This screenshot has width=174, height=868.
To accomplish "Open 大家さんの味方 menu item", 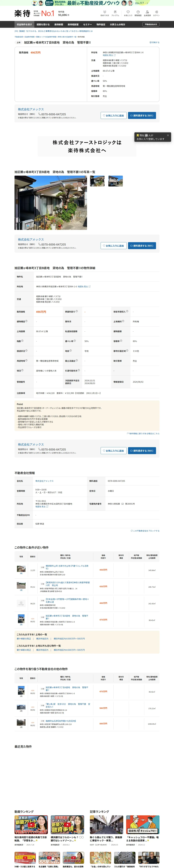I will tap(117, 25).
